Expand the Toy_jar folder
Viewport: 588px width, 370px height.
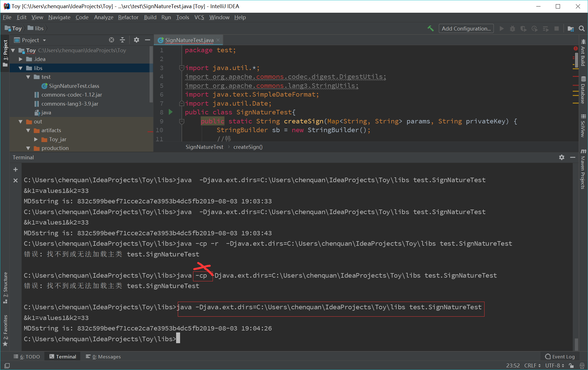[x=36, y=139]
